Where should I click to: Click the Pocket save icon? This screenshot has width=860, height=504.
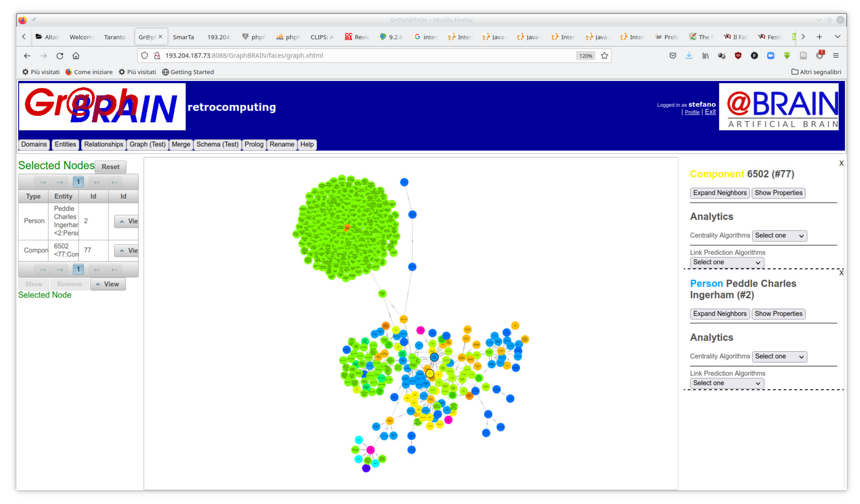coord(673,56)
